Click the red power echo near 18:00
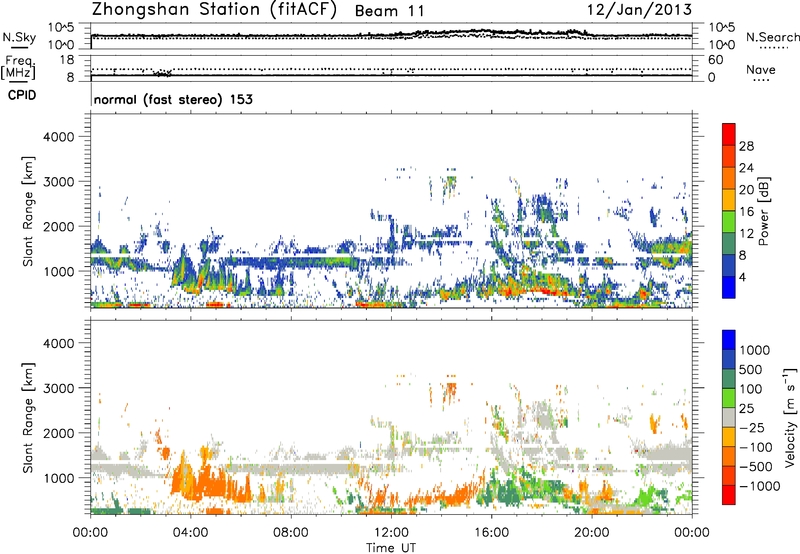The width and height of the screenshot is (800, 554). [543, 291]
